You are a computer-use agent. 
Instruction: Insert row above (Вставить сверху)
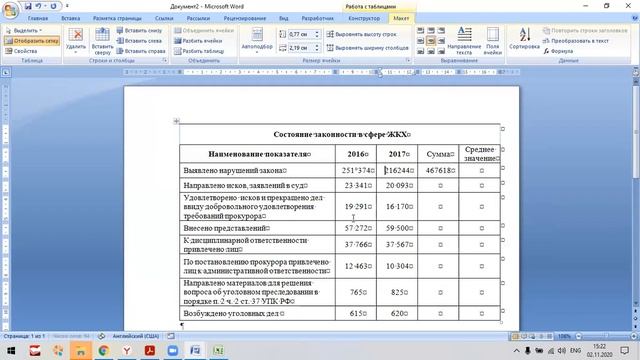[102, 41]
